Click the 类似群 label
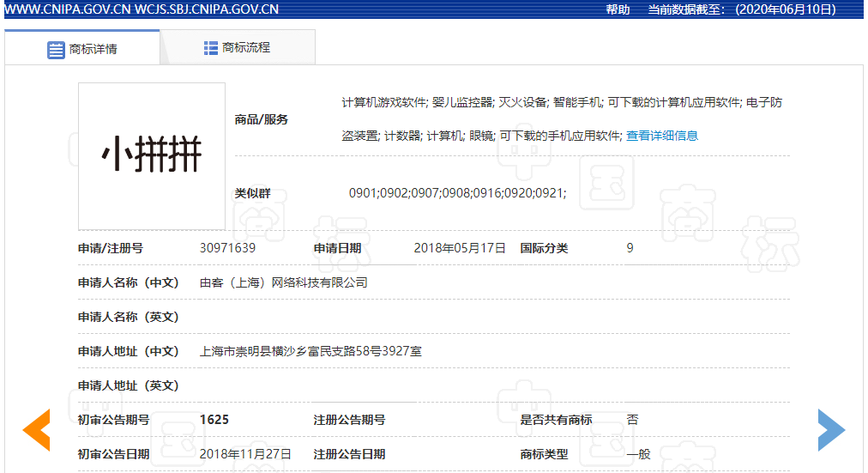868x473 pixels. tap(252, 193)
